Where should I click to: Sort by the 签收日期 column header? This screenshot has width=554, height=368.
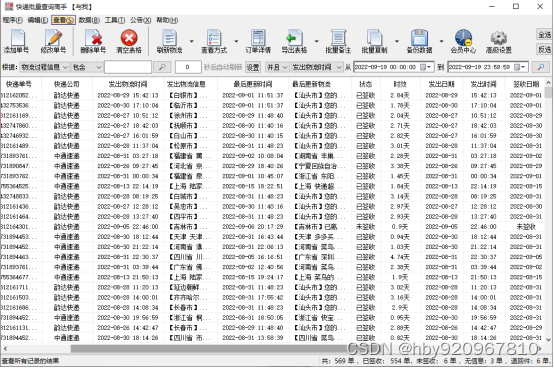point(526,84)
